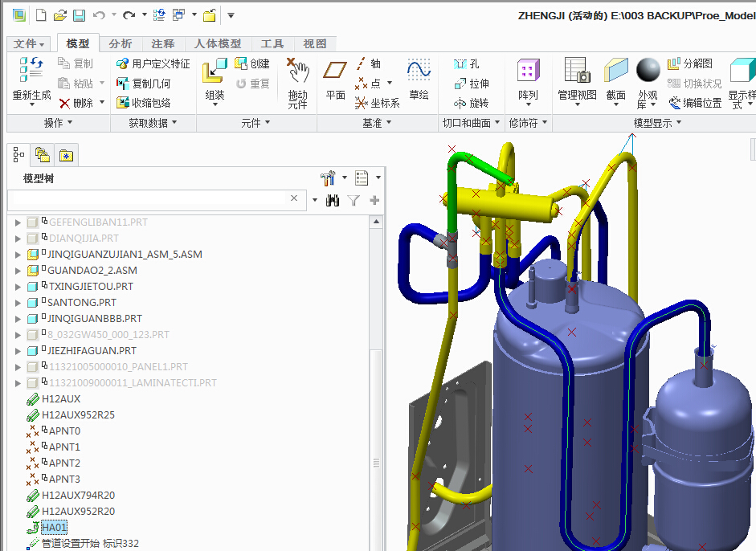Switch to the Human Model (人体模型) tab
The width and height of the screenshot is (756, 551).
[218, 44]
